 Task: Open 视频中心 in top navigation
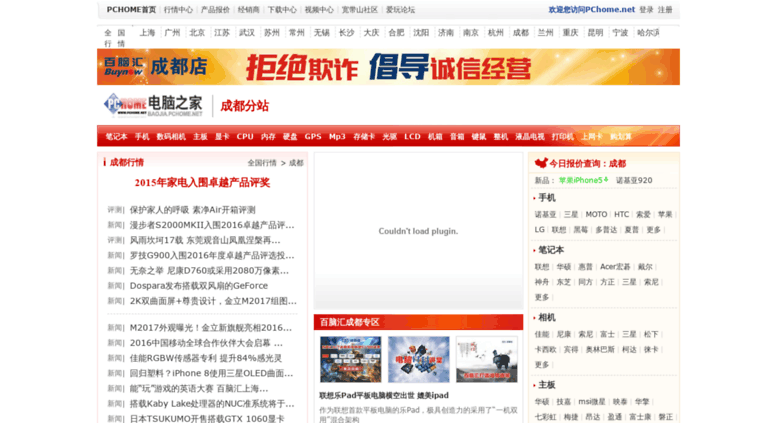[319, 9]
